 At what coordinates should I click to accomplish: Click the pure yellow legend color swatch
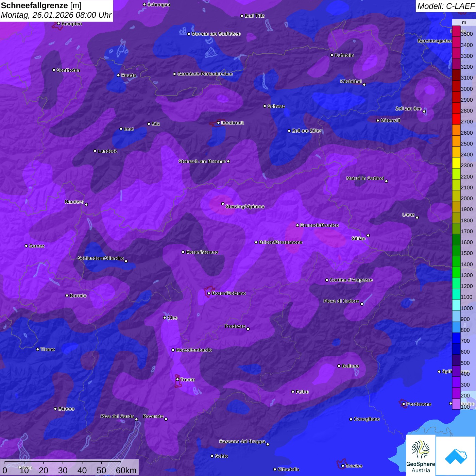click(x=456, y=163)
